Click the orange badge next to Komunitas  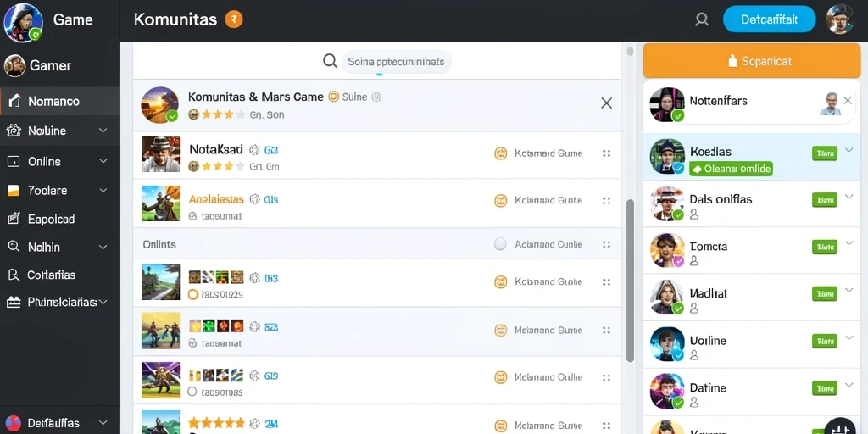pyautogui.click(x=234, y=20)
